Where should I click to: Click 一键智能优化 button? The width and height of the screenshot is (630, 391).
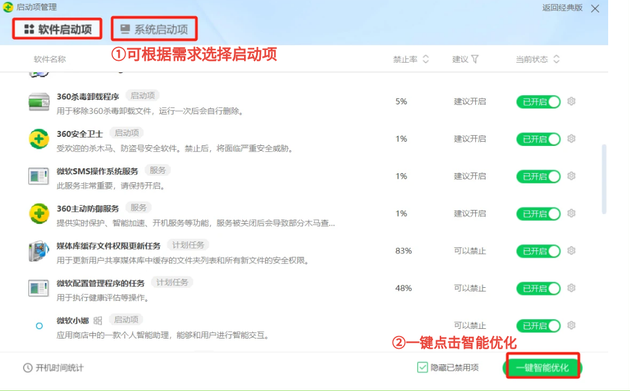click(542, 368)
